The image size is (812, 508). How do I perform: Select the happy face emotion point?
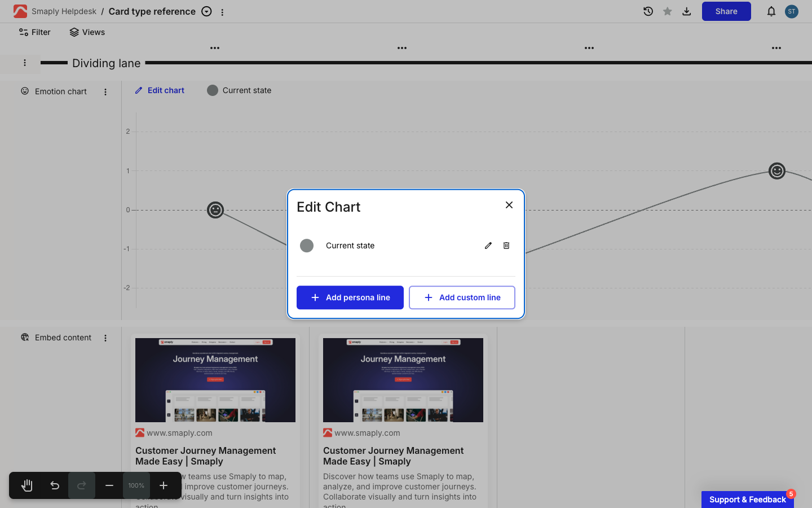click(x=777, y=170)
